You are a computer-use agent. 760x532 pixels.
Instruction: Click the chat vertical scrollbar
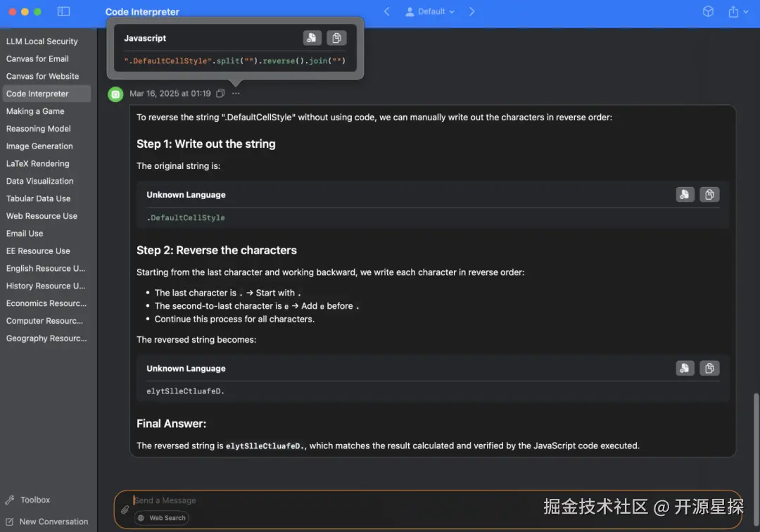756,458
